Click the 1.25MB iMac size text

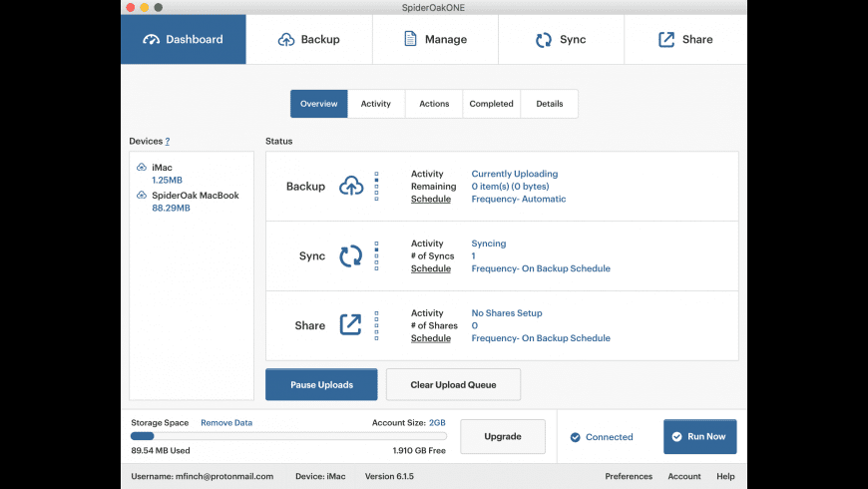(x=168, y=180)
